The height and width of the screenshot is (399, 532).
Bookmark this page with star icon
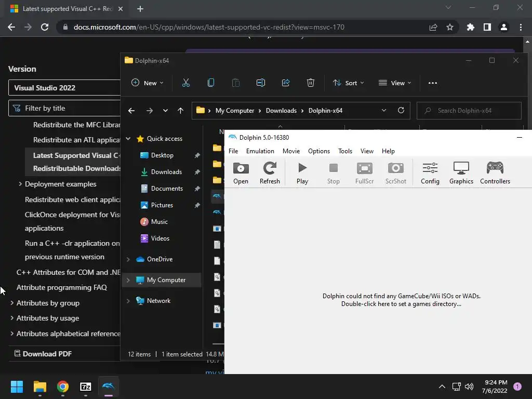click(449, 27)
